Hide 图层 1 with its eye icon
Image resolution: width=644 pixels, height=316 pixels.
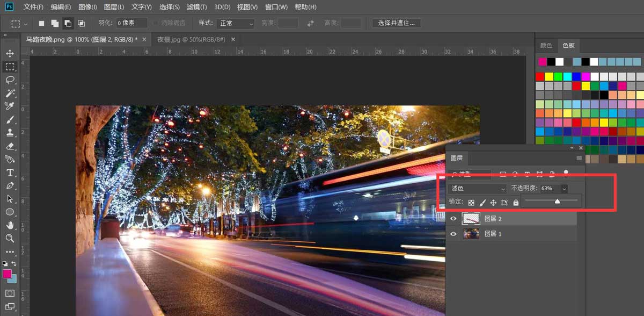click(453, 234)
